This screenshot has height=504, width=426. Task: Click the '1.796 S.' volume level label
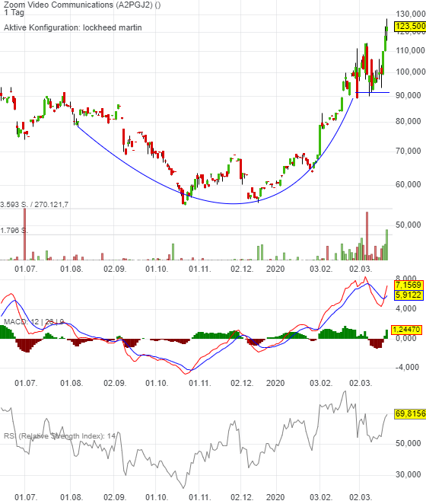pyautogui.click(x=14, y=231)
